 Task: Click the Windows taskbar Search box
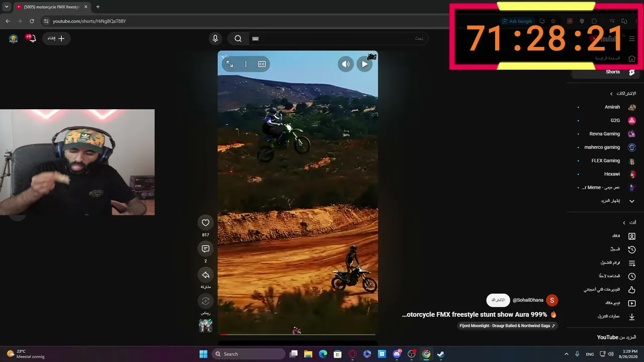coord(249,354)
